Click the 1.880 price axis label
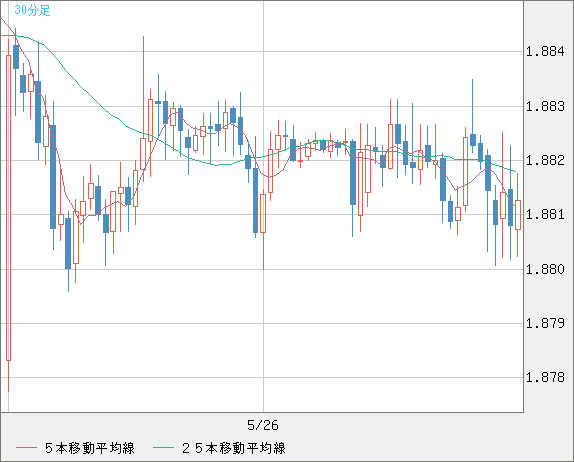The height and width of the screenshot is (462, 574). pos(545,269)
